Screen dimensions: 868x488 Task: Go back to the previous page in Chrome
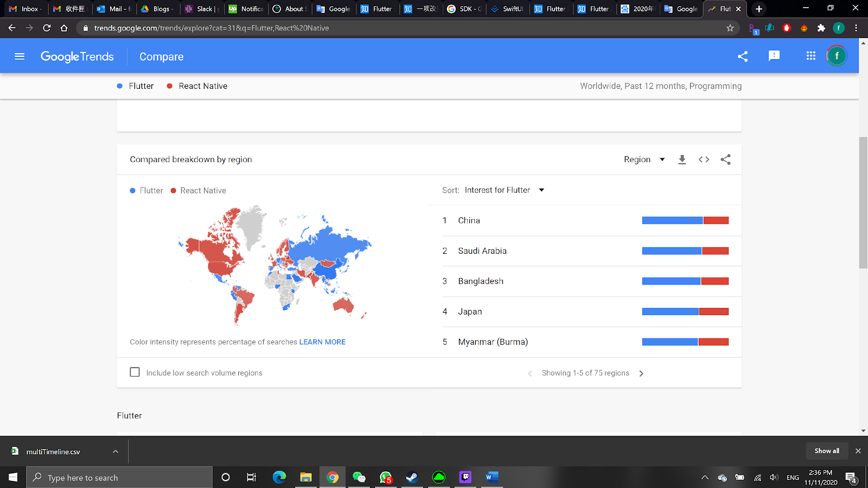point(12,28)
